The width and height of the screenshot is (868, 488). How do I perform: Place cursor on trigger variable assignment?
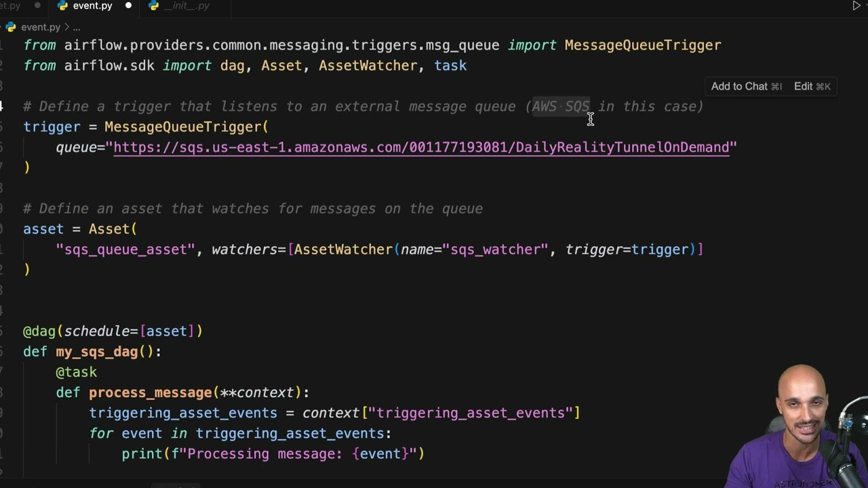[52, 127]
